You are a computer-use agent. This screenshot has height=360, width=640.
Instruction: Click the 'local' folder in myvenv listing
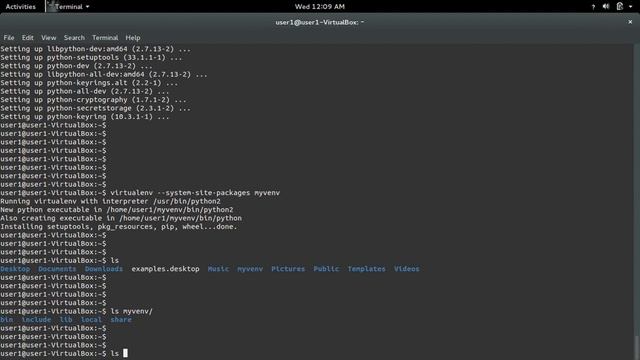[91, 320]
